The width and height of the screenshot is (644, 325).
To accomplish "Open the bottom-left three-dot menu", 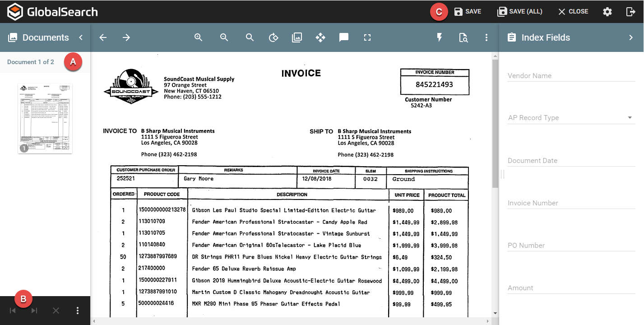I will click(78, 311).
